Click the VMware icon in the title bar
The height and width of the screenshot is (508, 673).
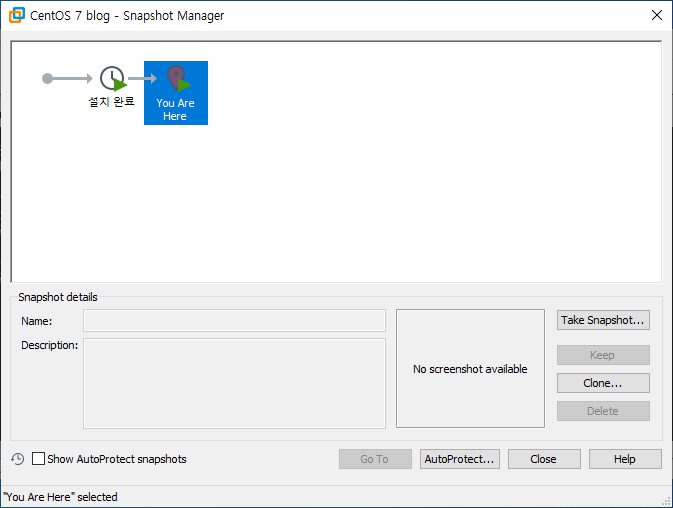[x=17, y=15]
